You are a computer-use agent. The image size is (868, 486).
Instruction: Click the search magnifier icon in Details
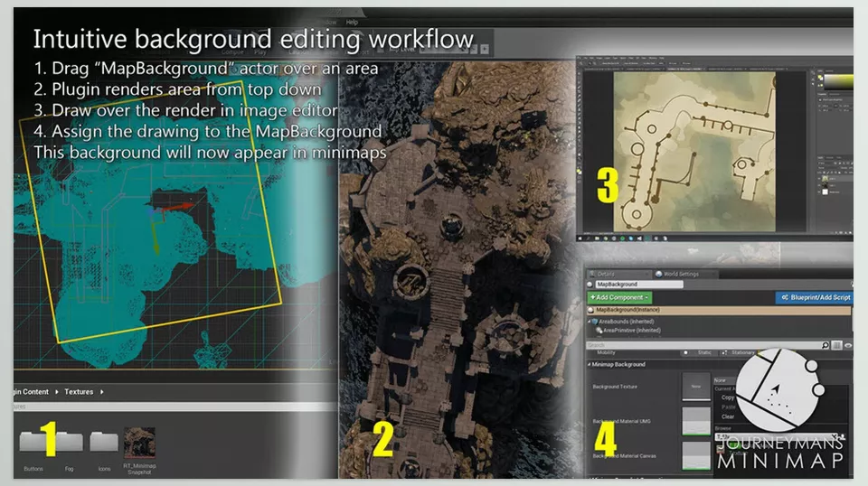tap(824, 345)
